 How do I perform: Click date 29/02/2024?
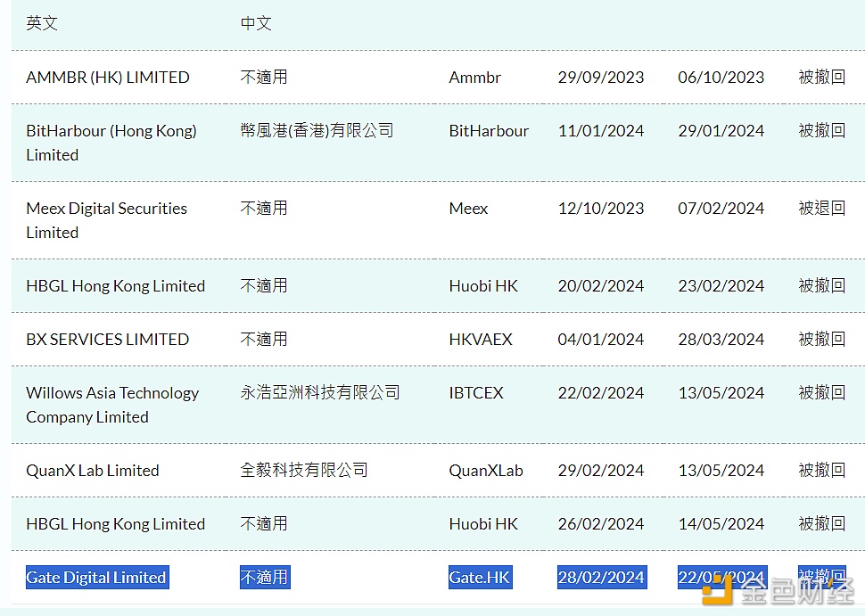pos(601,471)
